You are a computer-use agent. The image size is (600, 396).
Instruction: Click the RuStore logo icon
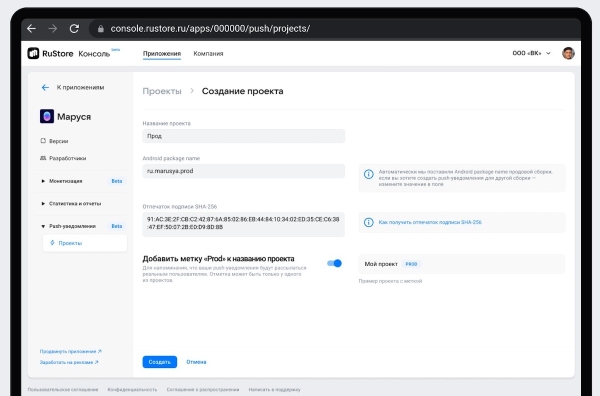[x=33, y=53]
